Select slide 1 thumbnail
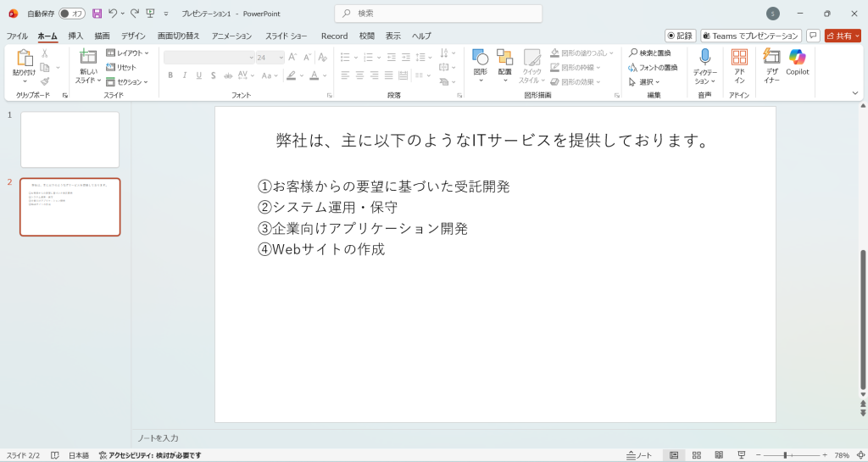This screenshot has height=462, width=868. point(70,139)
